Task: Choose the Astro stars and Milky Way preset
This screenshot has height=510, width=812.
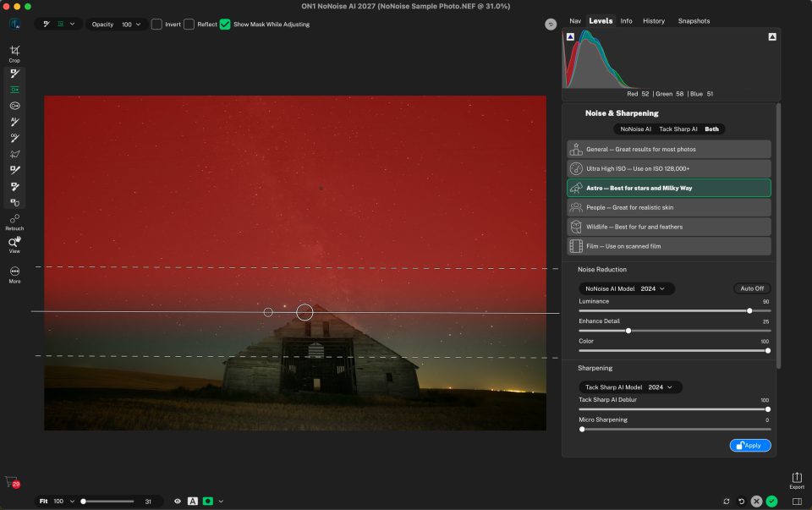Action: tap(668, 188)
